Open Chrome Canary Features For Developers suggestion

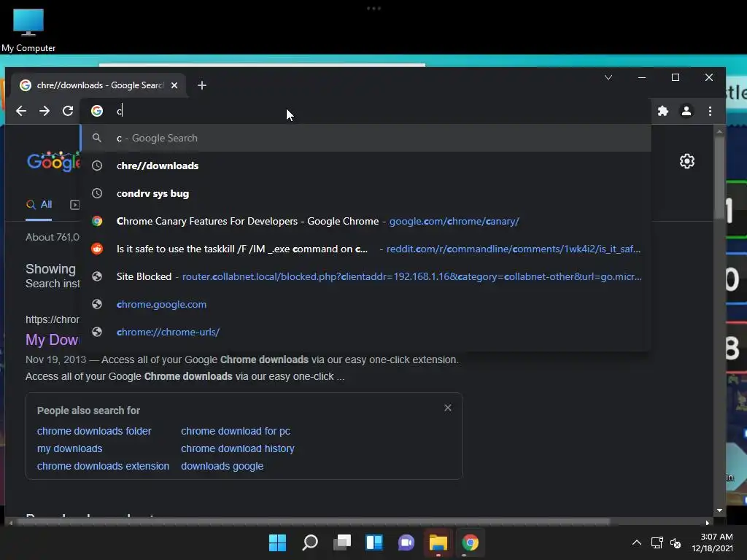pyautogui.click(x=366, y=221)
